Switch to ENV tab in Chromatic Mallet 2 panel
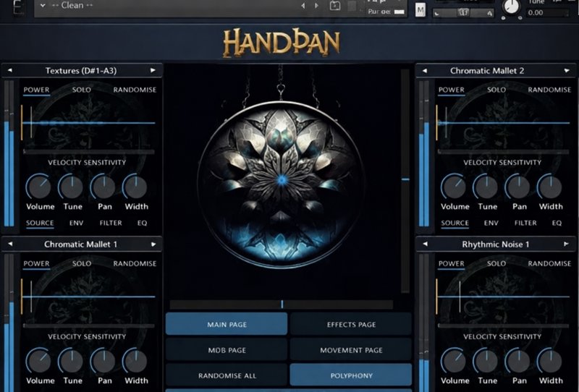Viewport: 579px width, 392px height. click(x=491, y=223)
